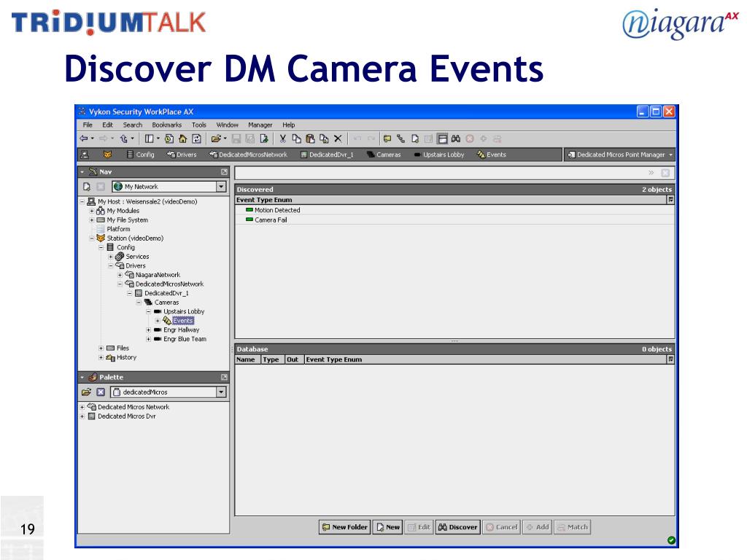Select the Camera Fail discovered row
Image resolution: width=747 pixels, height=560 pixels.
click(x=454, y=220)
